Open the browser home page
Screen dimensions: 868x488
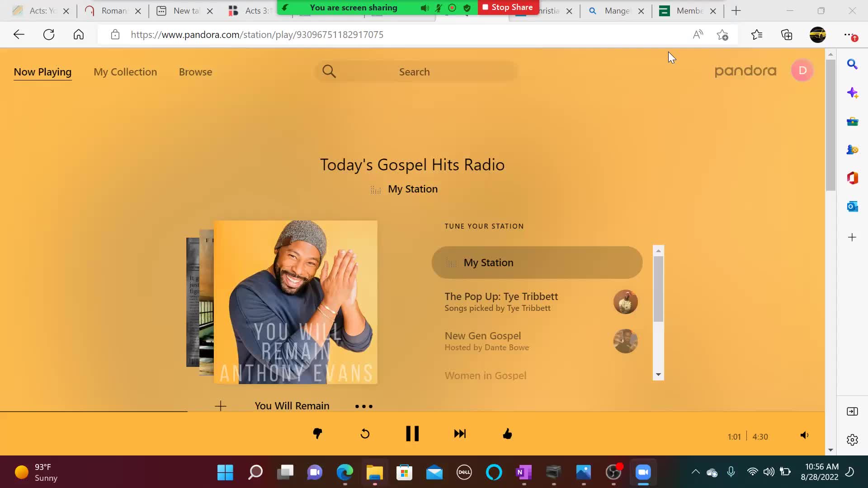tap(79, 35)
